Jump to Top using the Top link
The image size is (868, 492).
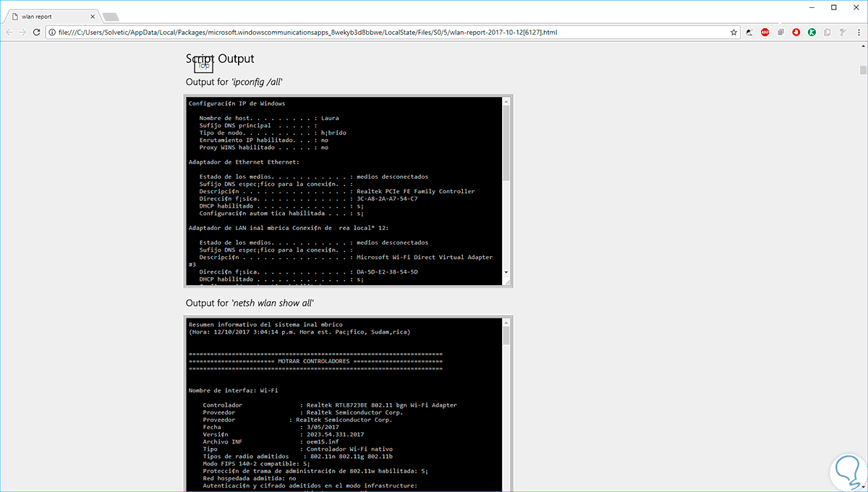[203, 65]
